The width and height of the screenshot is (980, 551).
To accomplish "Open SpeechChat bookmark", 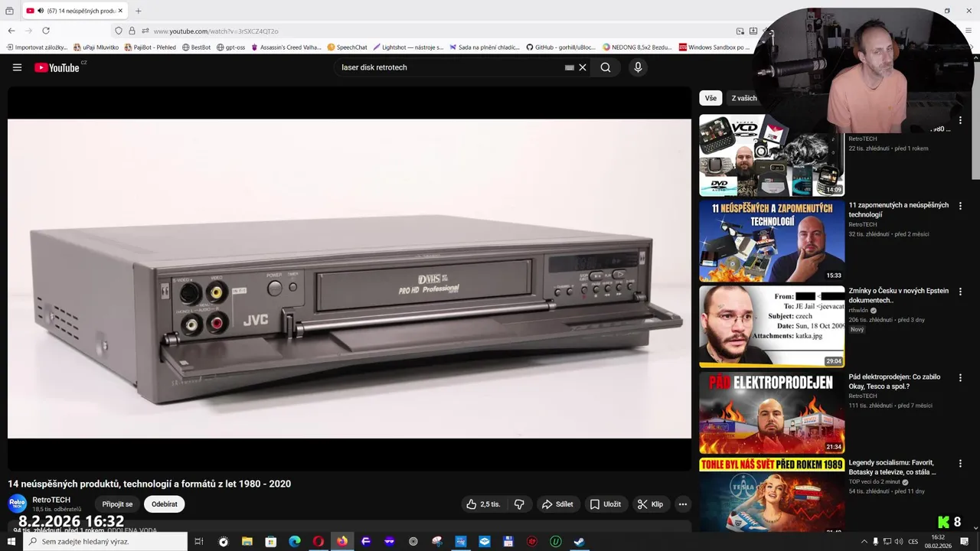I will point(348,47).
